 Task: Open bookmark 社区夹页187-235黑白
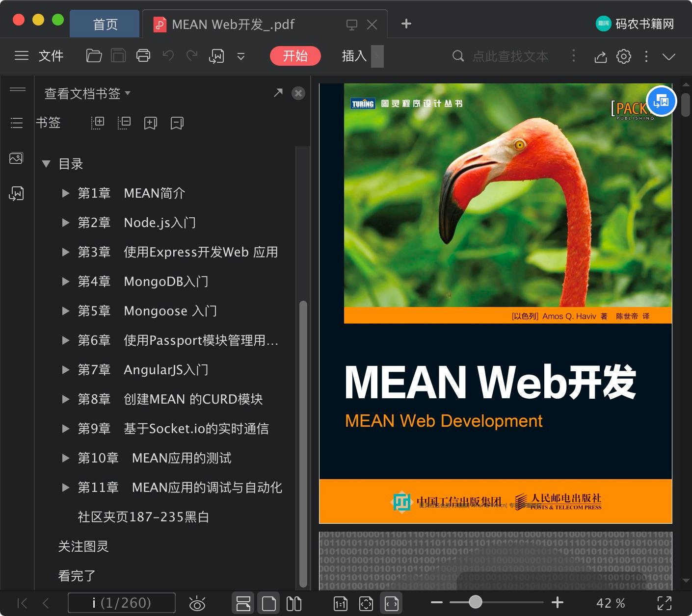143,517
